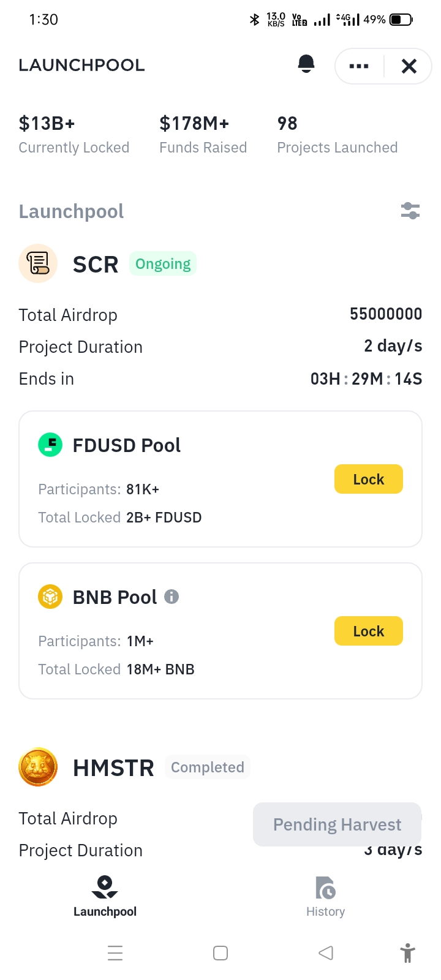Tap the Pending Harvest button
The height and width of the screenshot is (980, 441).
(x=337, y=824)
